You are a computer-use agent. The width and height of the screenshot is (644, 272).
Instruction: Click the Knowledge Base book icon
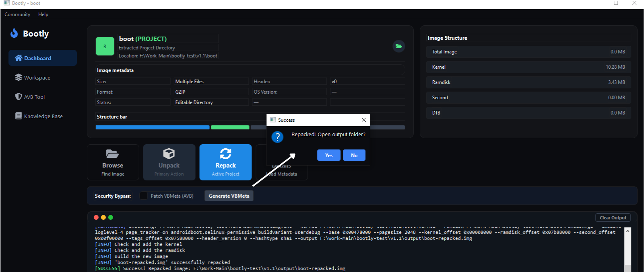point(19,116)
